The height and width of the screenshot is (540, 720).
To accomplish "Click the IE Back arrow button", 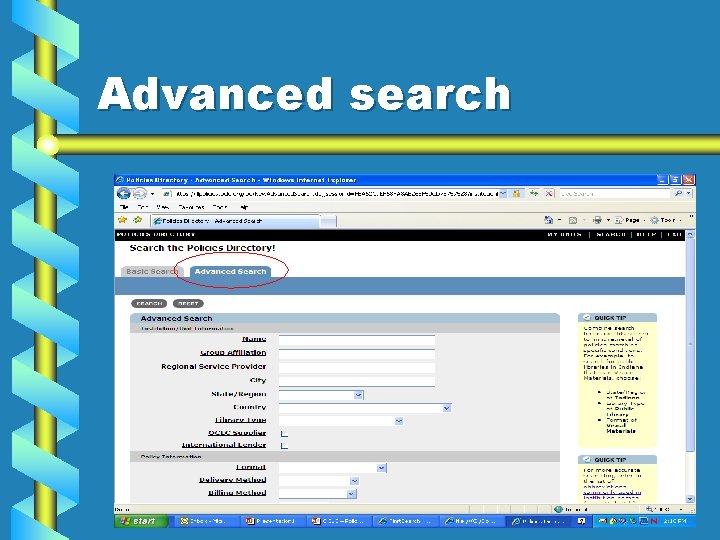I will click(x=123, y=193).
